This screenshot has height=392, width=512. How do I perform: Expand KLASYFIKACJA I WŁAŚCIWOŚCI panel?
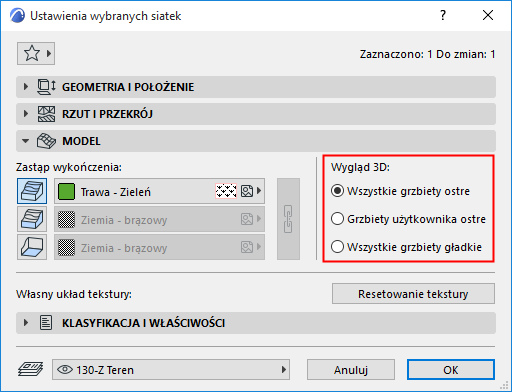[x=256, y=323]
